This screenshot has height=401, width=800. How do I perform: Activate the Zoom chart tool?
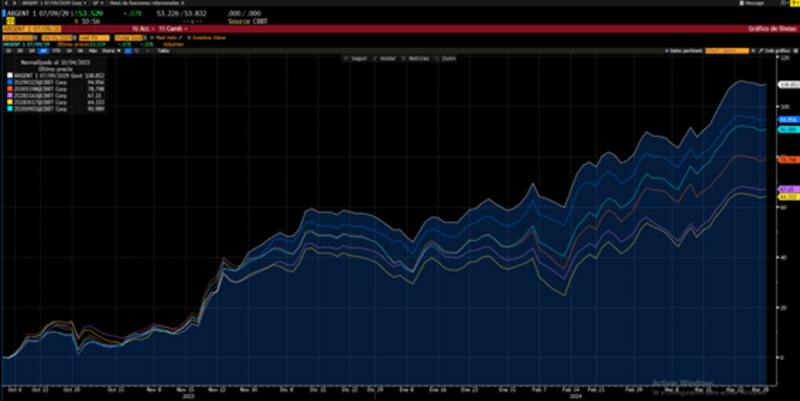coord(448,59)
